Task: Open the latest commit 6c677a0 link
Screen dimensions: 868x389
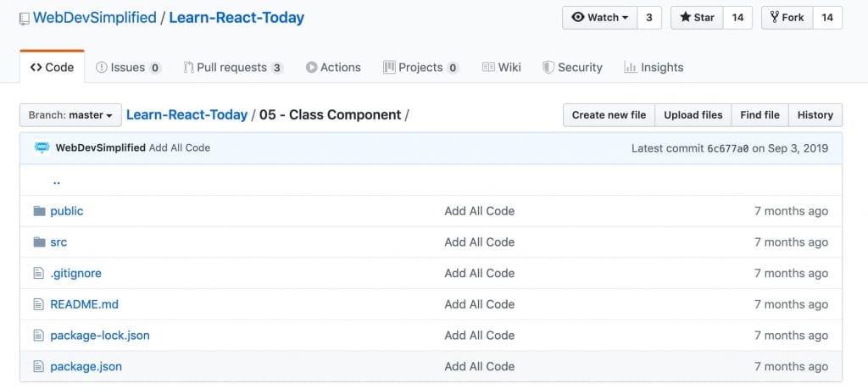Action: [x=728, y=148]
